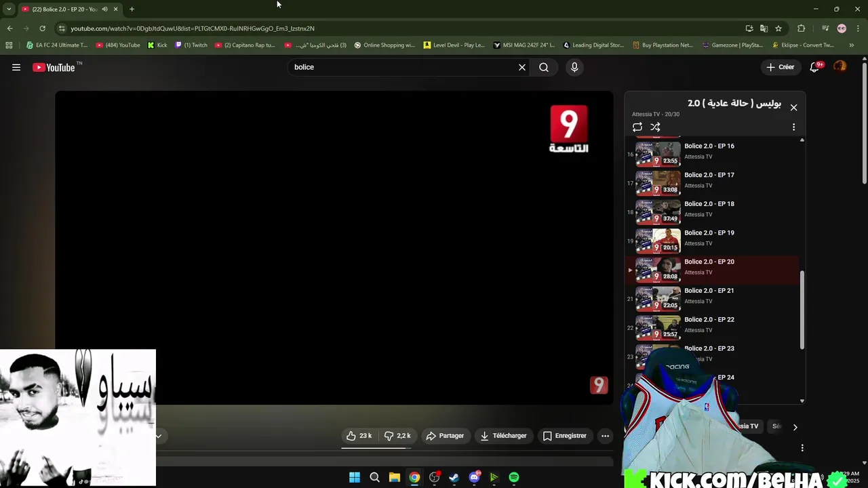Reload the page
This screenshot has width=868, height=488.
click(x=42, y=28)
